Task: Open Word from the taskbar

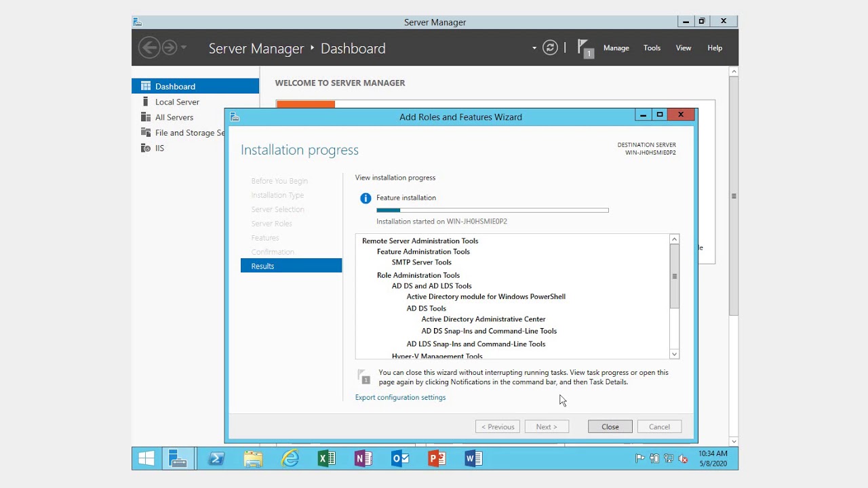Action: coord(473,459)
